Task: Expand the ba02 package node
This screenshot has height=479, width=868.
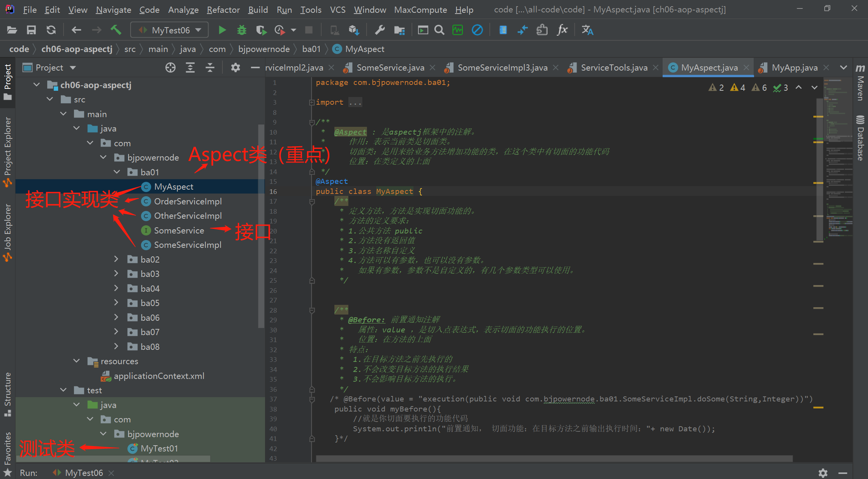Action: 116,259
